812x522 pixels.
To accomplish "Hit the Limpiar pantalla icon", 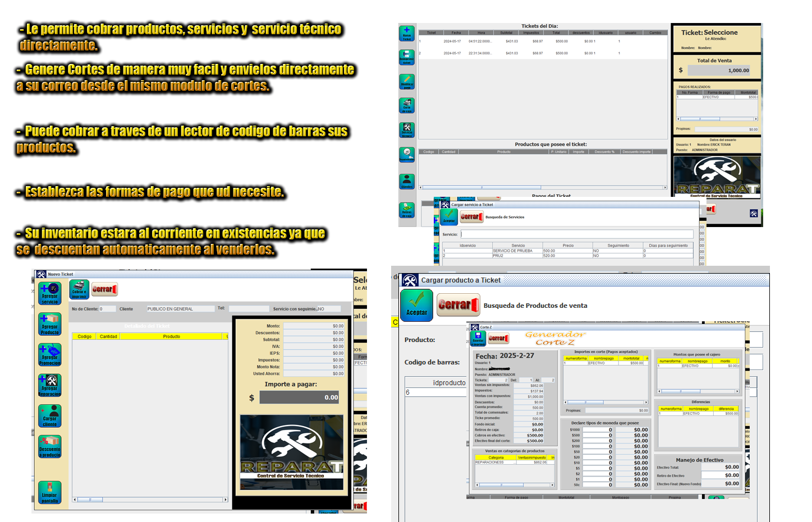I will click(x=49, y=492).
